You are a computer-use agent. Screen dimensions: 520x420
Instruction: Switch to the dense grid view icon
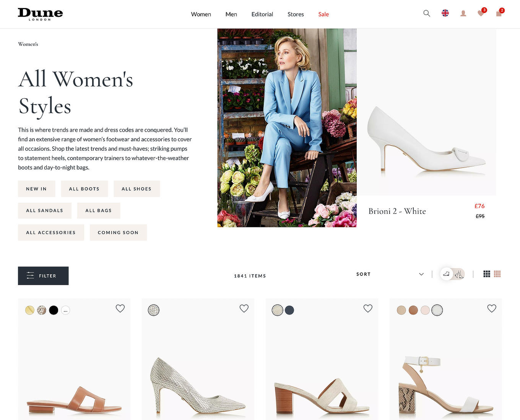pyautogui.click(x=497, y=274)
